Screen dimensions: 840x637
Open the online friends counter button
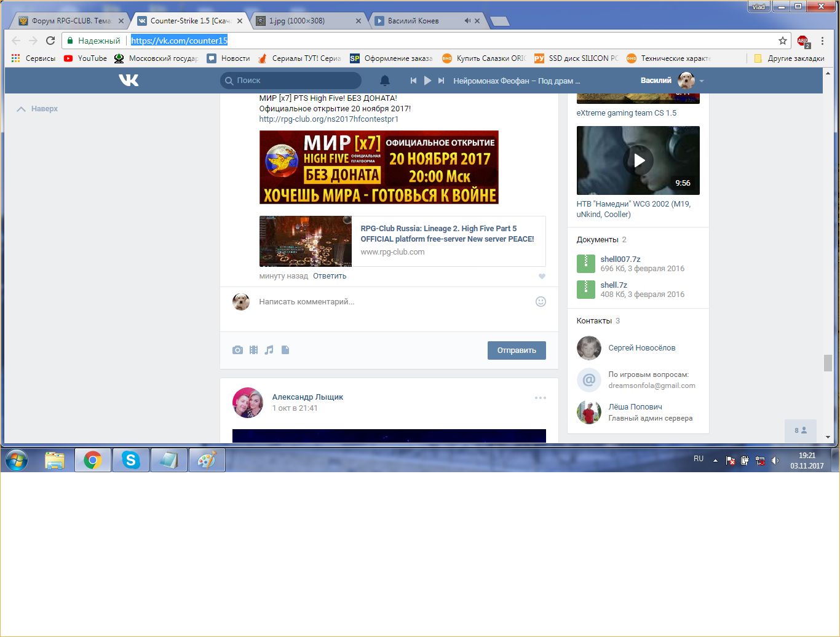coord(800,430)
